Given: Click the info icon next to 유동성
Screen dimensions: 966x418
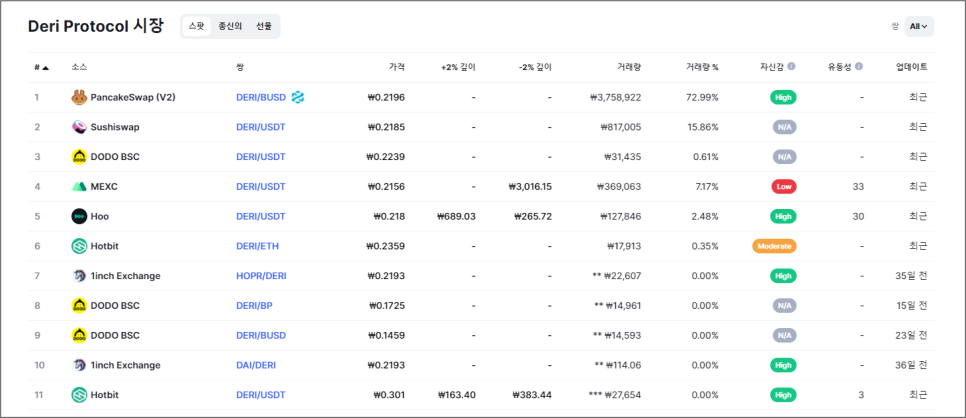Looking at the screenshot, I should [x=859, y=67].
